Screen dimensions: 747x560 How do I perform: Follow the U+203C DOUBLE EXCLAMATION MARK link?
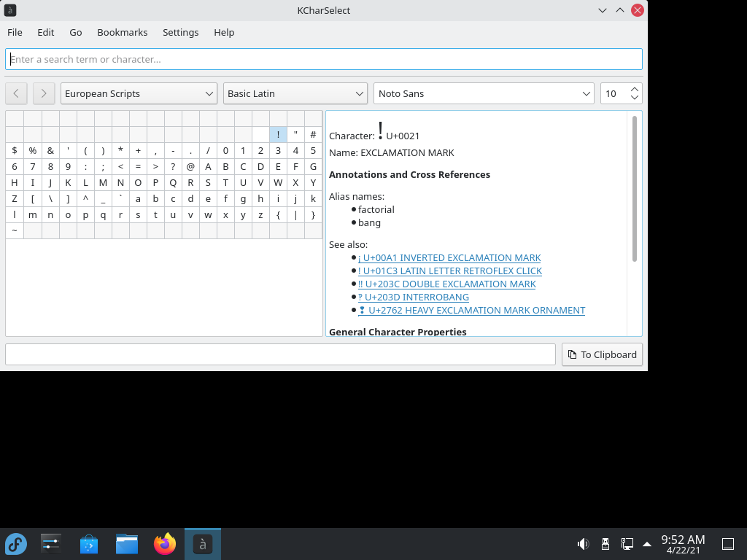click(x=447, y=284)
